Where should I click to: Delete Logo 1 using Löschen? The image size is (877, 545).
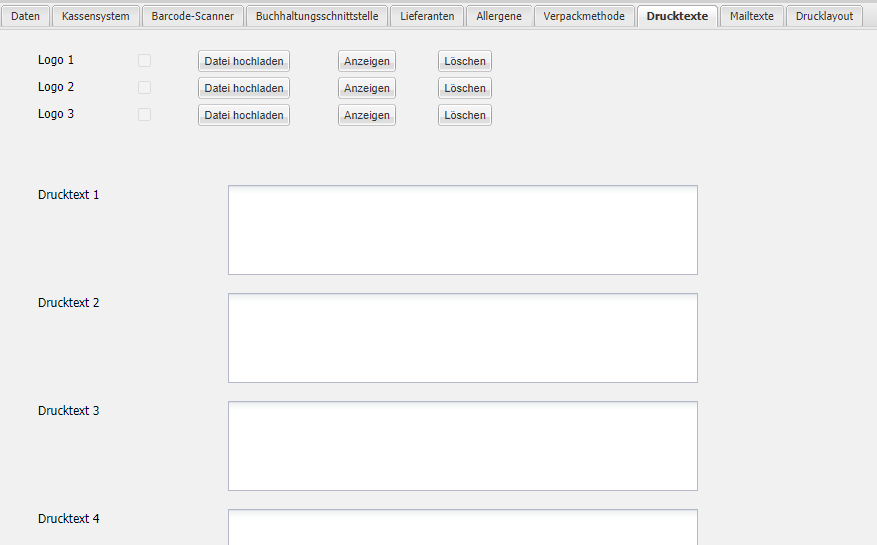pos(465,61)
